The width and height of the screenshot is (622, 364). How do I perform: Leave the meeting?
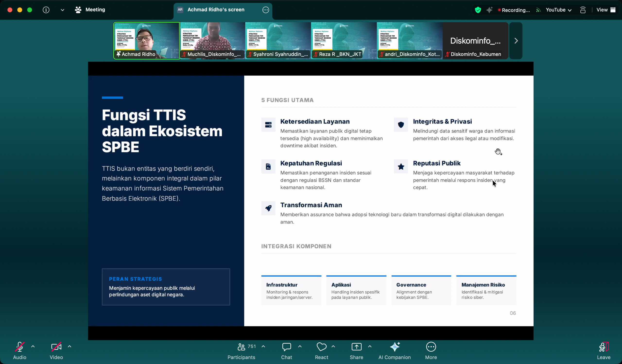coord(604,350)
